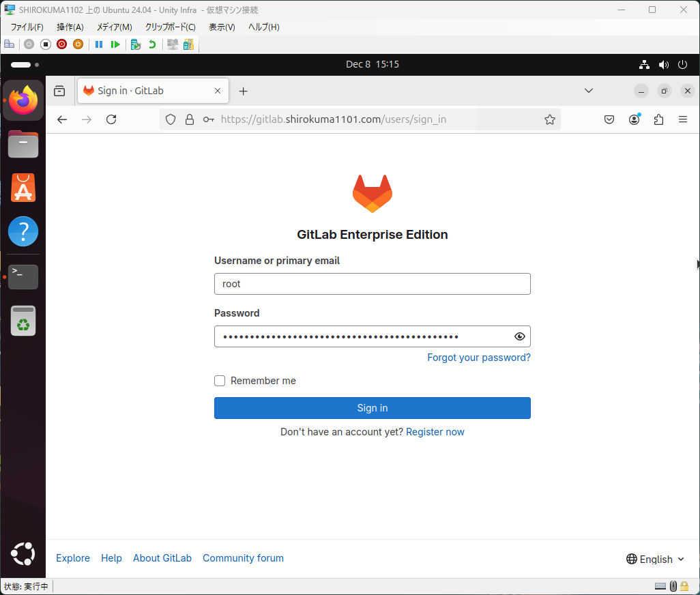Expand the list all tabs chevron
Screen dimensions: 700x595
click(588, 91)
